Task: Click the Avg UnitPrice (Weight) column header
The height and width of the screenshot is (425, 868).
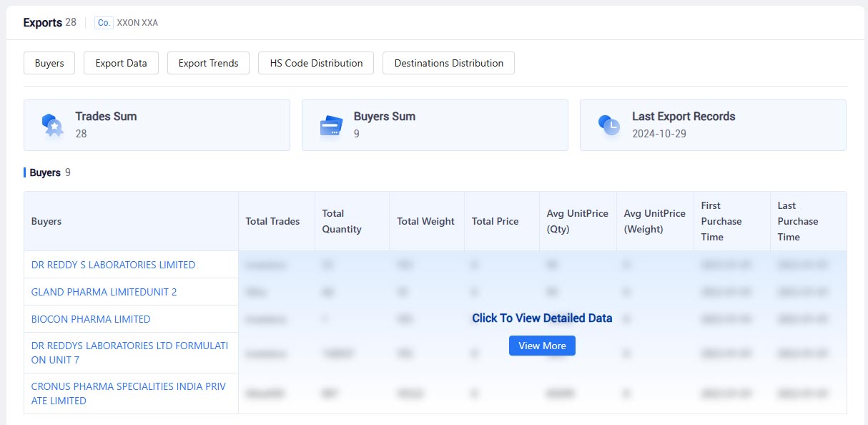Action: coord(654,221)
